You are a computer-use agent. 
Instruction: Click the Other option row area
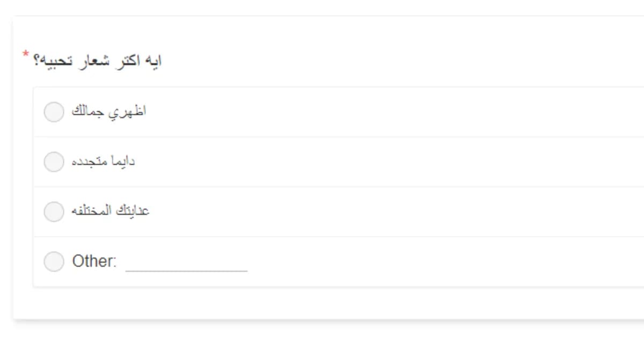(322, 261)
